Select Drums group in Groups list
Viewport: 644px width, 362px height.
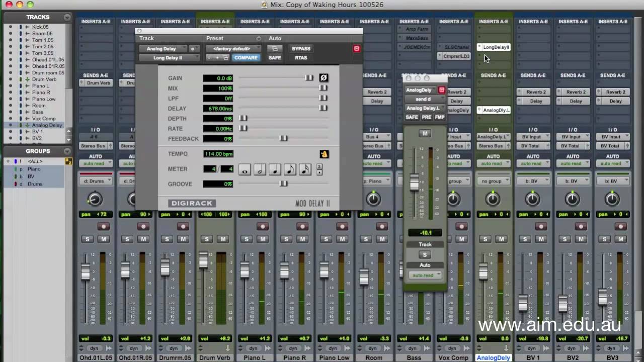pos(35,184)
